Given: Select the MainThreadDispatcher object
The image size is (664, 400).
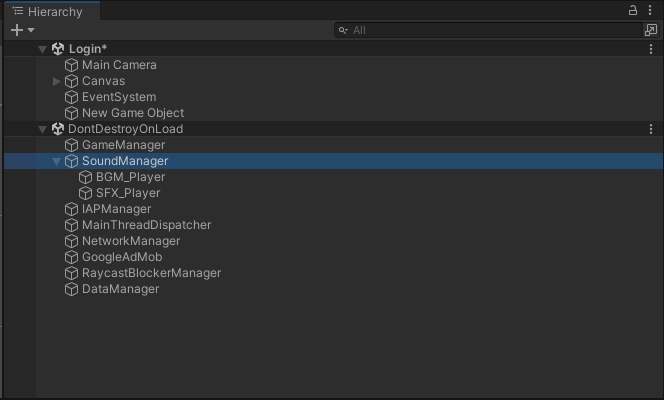Looking at the screenshot, I should 147,225.
